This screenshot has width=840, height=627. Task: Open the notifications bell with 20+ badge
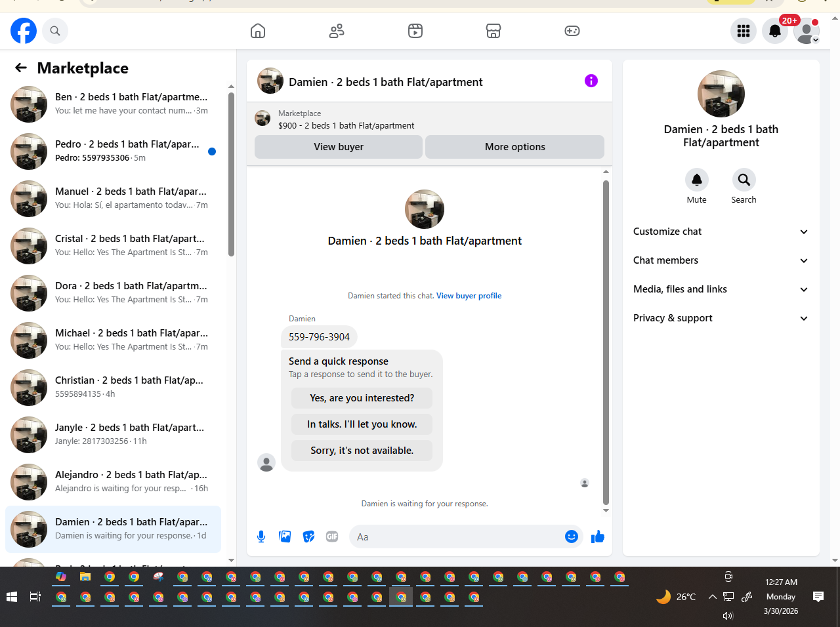coord(775,31)
